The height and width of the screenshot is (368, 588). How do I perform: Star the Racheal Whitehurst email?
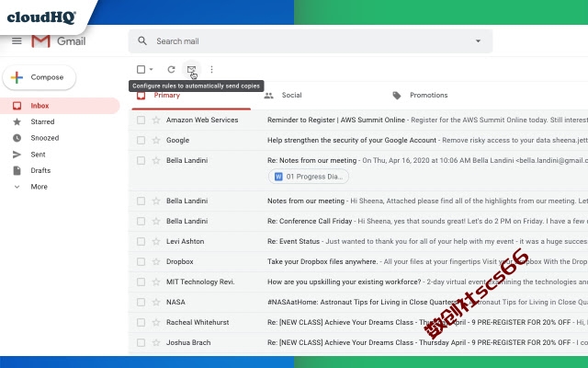pyautogui.click(x=156, y=323)
